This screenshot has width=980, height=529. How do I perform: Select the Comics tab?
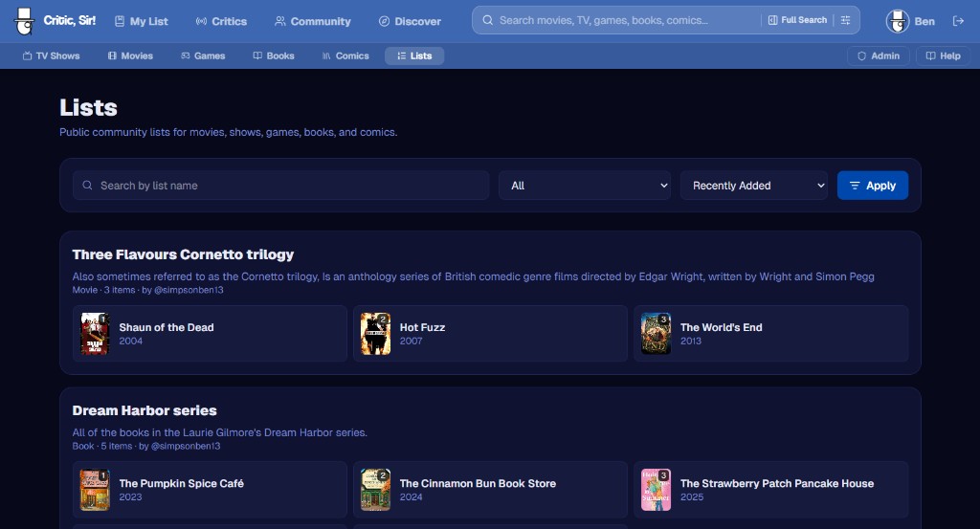click(x=345, y=56)
